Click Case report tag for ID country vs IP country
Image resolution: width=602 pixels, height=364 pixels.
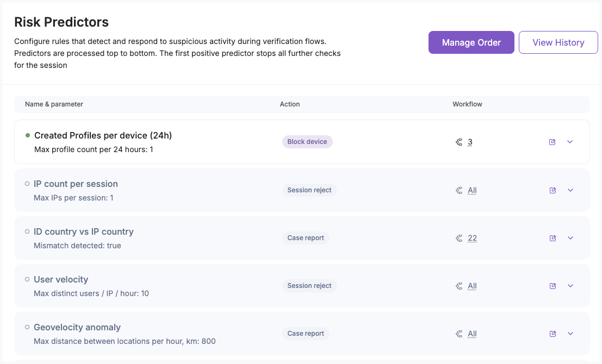(306, 238)
